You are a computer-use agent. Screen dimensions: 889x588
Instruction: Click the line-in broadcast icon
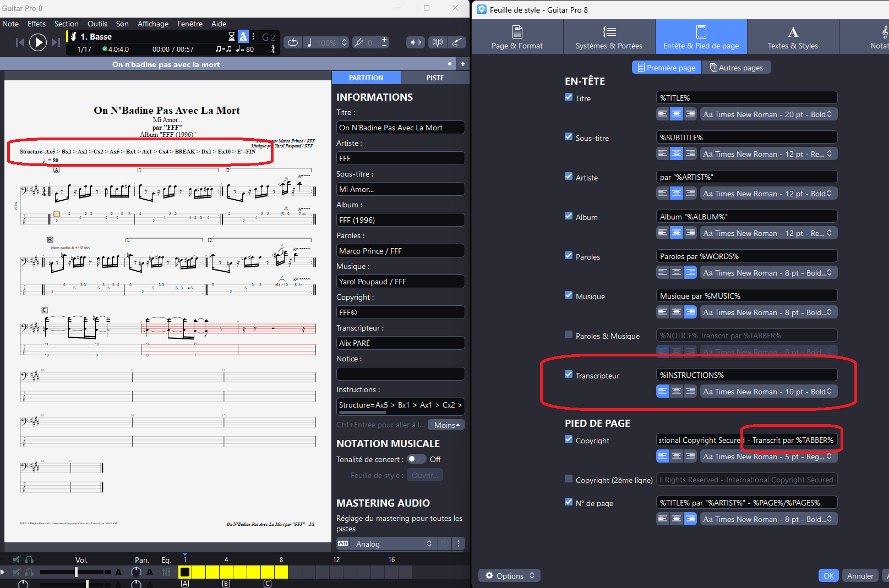pyautogui.click(x=437, y=42)
